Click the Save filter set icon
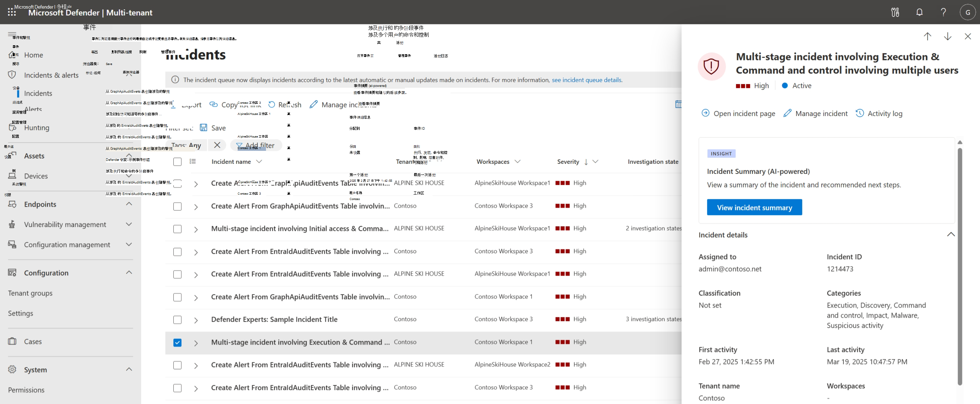980x404 pixels. [x=204, y=128]
